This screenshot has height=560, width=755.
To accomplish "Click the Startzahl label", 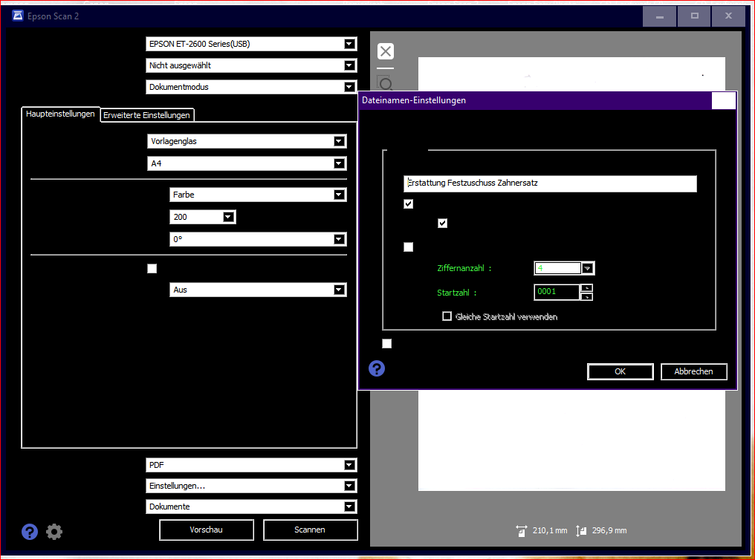I will (x=456, y=293).
